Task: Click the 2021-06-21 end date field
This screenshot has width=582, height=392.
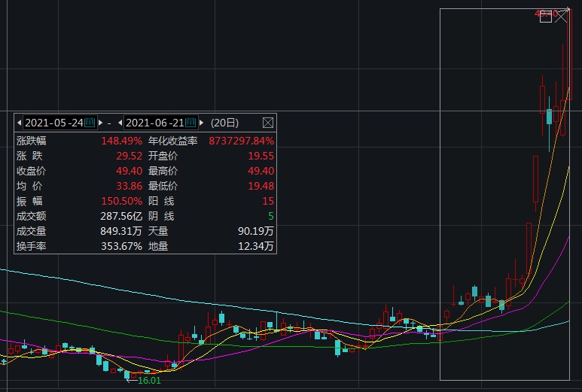Action: [154, 123]
